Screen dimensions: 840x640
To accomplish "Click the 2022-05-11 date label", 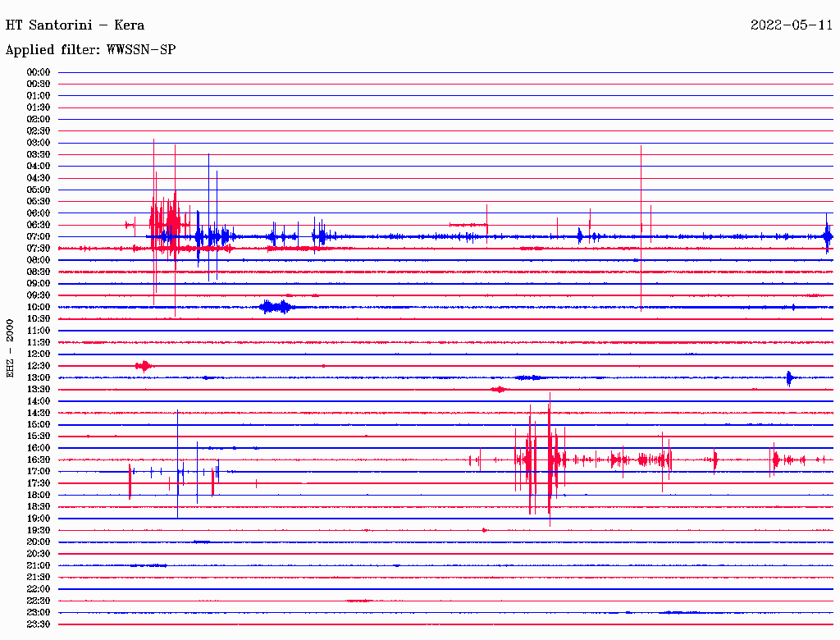I will pyautogui.click(x=792, y=25).
